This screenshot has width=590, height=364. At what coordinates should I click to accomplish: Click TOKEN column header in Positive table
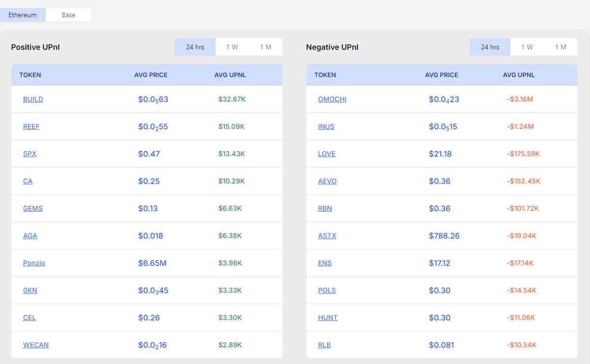tap(30, 75)
